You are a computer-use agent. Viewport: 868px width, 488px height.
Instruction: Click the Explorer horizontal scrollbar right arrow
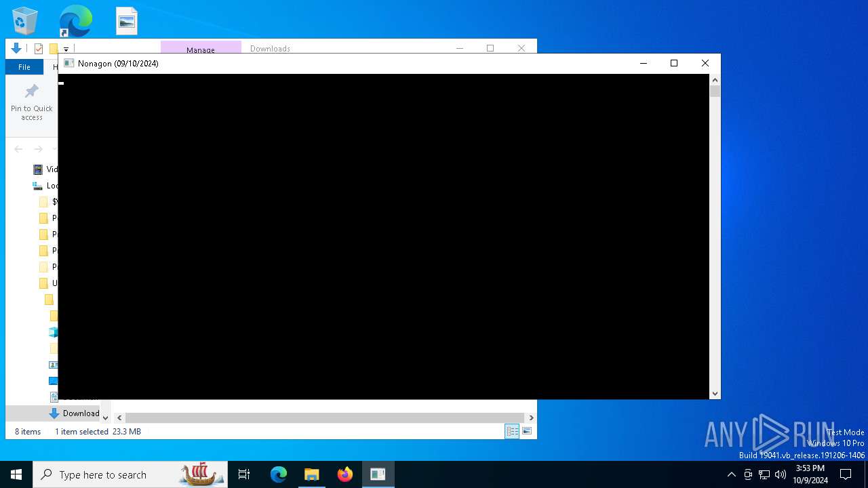531,418
